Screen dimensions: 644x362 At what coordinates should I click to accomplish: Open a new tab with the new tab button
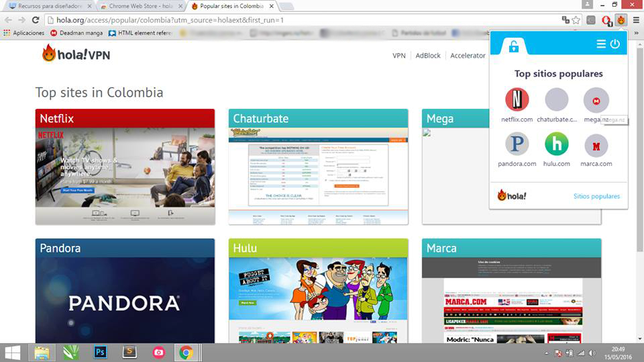(286, 6)
